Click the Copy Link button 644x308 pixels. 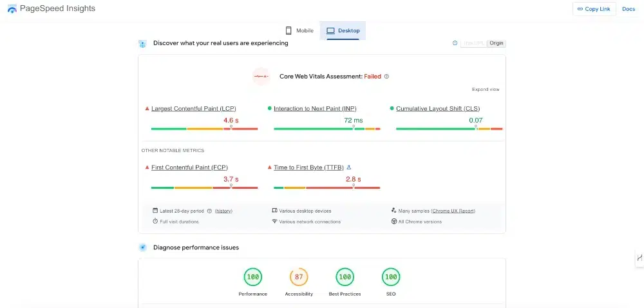[x=594, y=9]
